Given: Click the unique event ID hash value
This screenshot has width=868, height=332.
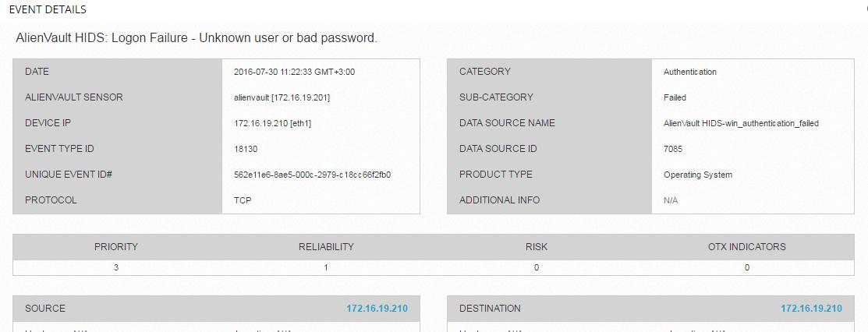Looking at the screenshot, I should tap(313, 175).
